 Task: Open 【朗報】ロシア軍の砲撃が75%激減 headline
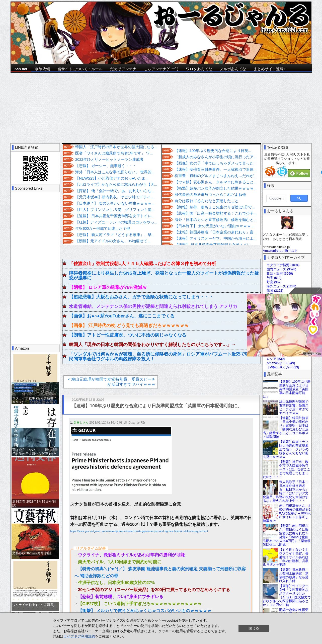[108, 287]
